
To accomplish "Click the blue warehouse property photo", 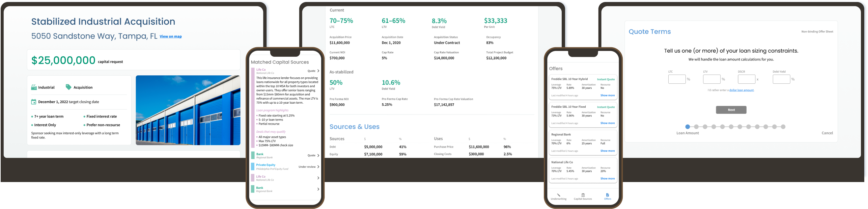I will click(x=188, y=110).
